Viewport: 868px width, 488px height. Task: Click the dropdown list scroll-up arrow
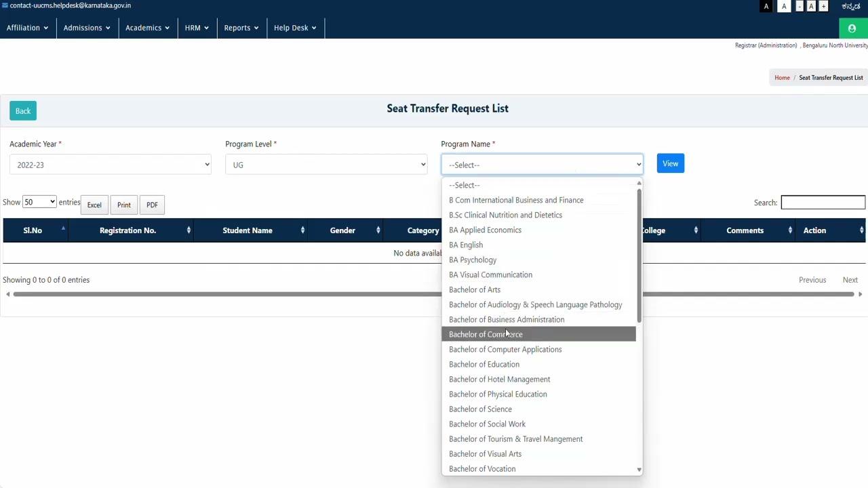[x=639, y=184]
